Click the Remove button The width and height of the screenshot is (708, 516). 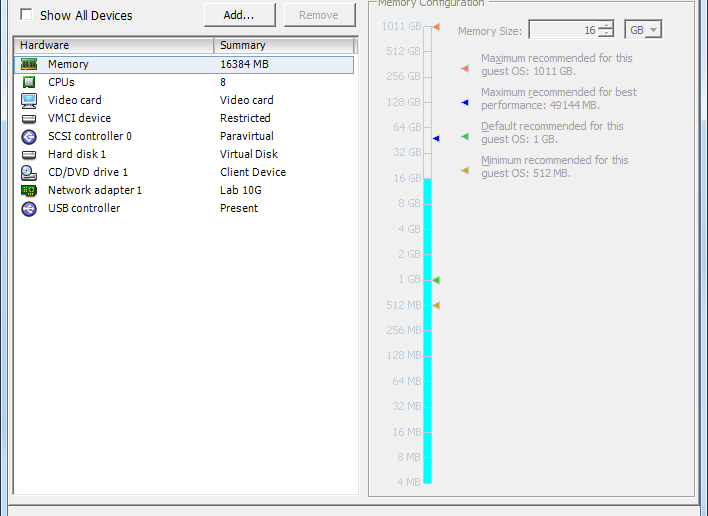(320, 15)
